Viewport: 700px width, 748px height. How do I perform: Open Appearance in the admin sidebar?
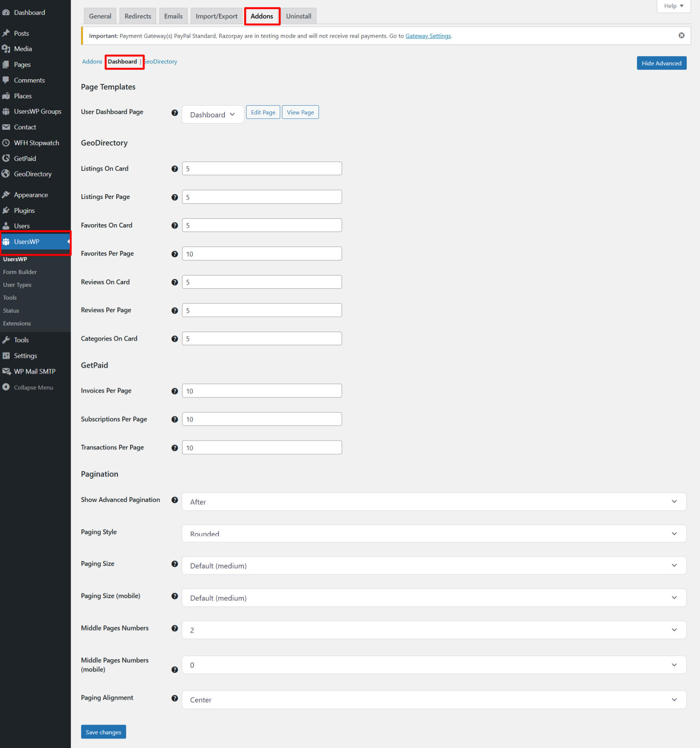pos(31,194)
